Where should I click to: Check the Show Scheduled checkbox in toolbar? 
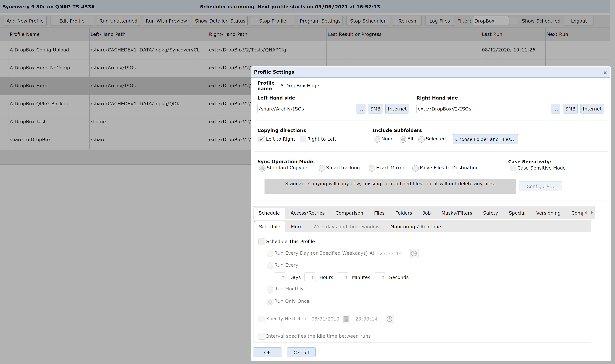point(514,21)
